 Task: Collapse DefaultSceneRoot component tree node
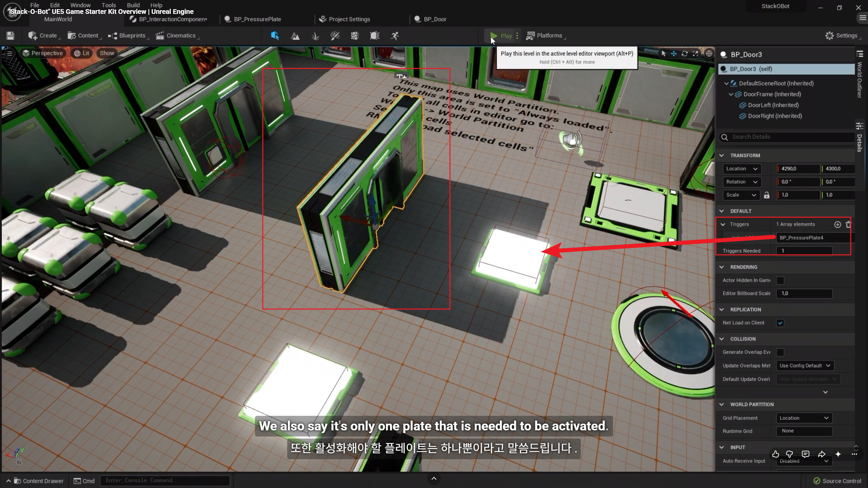click(726, 83)
